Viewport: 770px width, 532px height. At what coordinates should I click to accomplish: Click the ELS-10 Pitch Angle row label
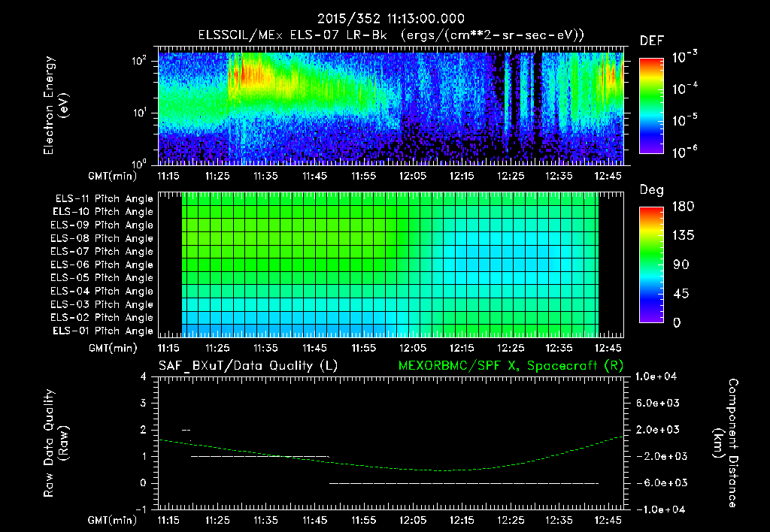tap(102, 212)
